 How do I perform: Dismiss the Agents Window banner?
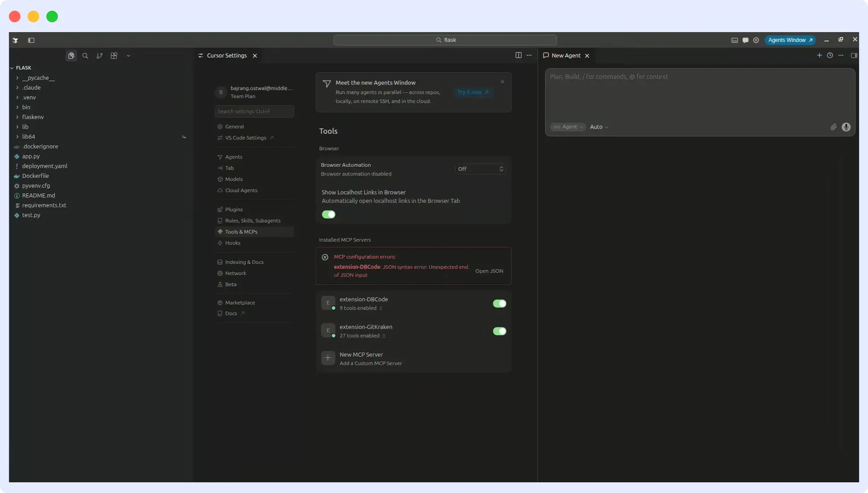(502, 82)
